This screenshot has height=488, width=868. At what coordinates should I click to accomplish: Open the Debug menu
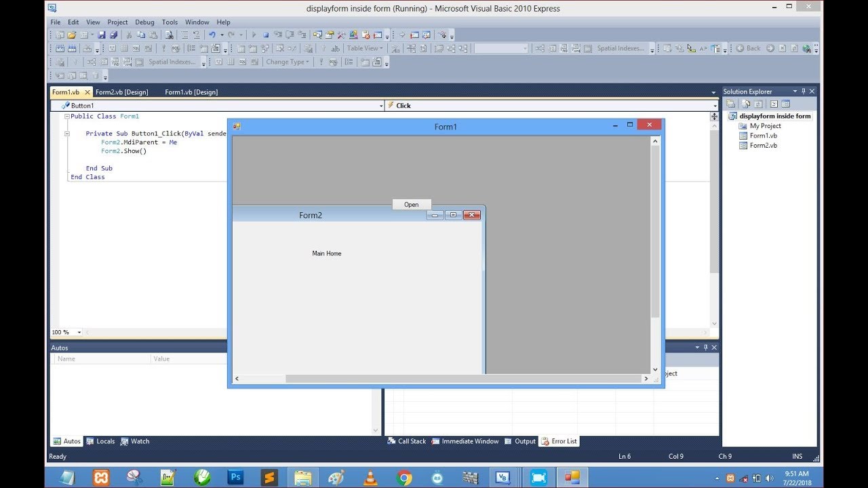tap(144, 22)
